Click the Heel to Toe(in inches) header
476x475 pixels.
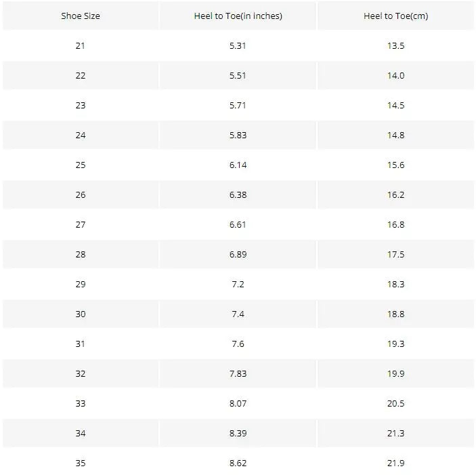click(238, 16)
